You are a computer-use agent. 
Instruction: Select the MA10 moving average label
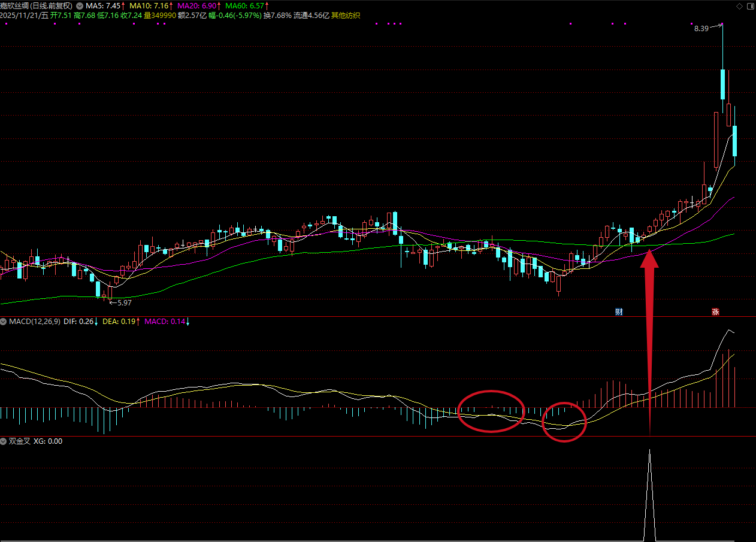click(x=150, y=5)
